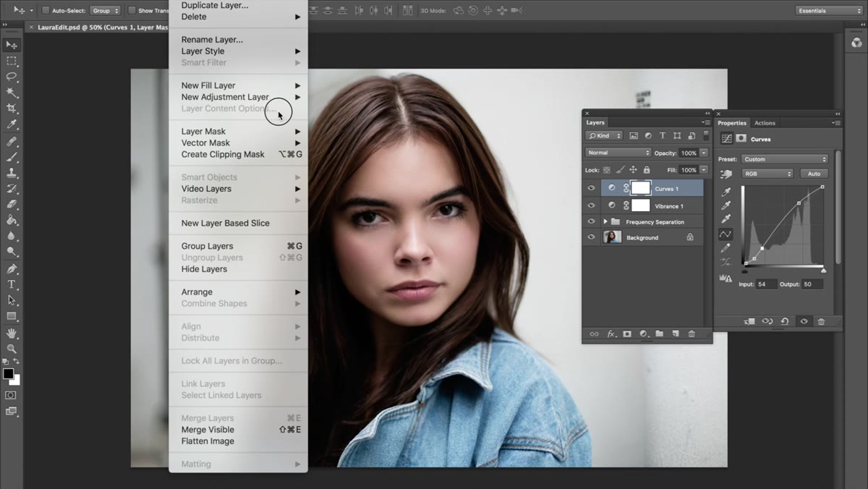Select the Lasso tool
868x489 pixels.
[x=12, y=77]
